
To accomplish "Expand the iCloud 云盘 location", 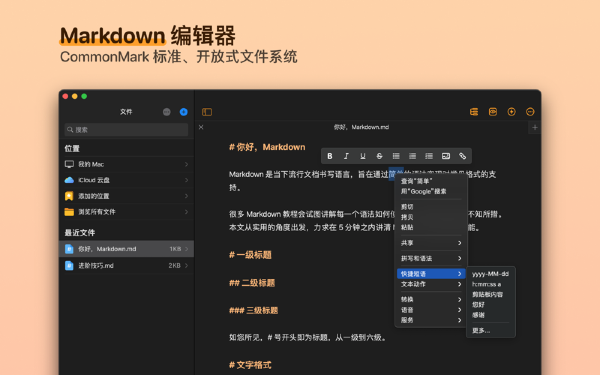I will (127, 180).
